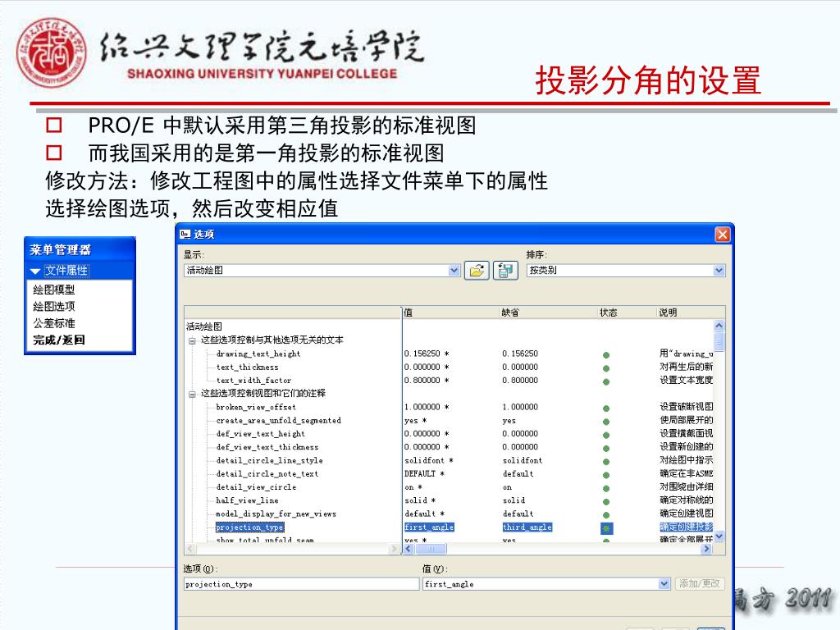Click the 选项 input field containing projection_type
The width and height of the screenshot is (840, 630).
click(x=301, y=584)
